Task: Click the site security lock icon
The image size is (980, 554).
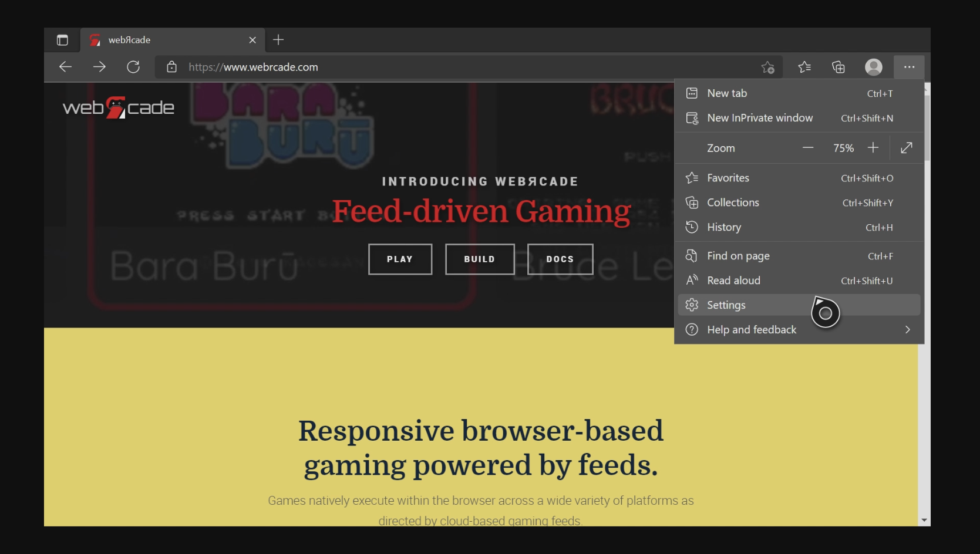Action: pyautogui.click(x=171, y=67)
